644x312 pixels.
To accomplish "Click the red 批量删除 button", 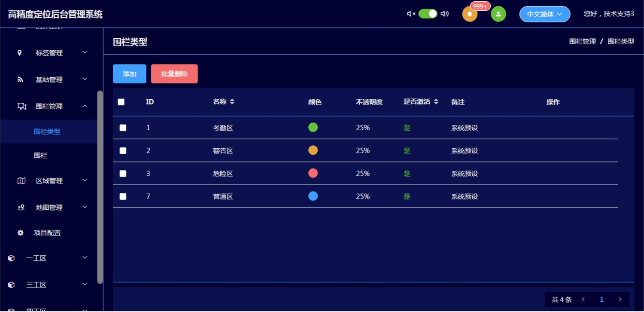I will [174, 74].
